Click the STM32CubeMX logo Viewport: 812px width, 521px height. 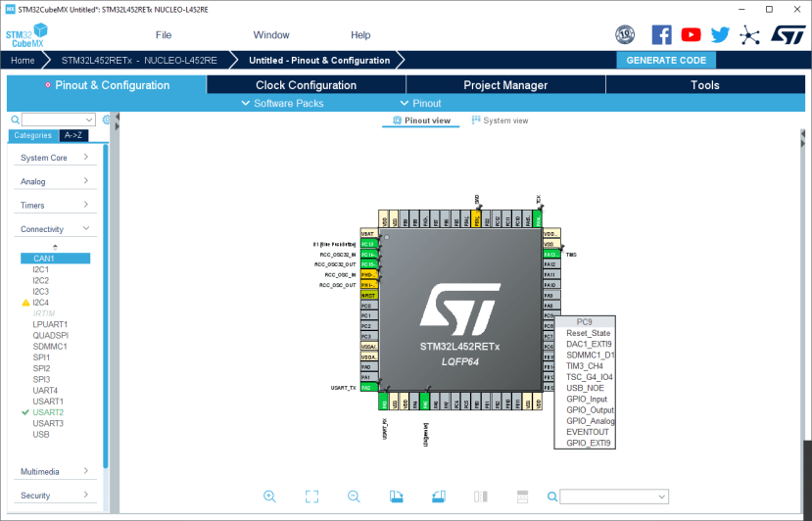click(25, 35)
